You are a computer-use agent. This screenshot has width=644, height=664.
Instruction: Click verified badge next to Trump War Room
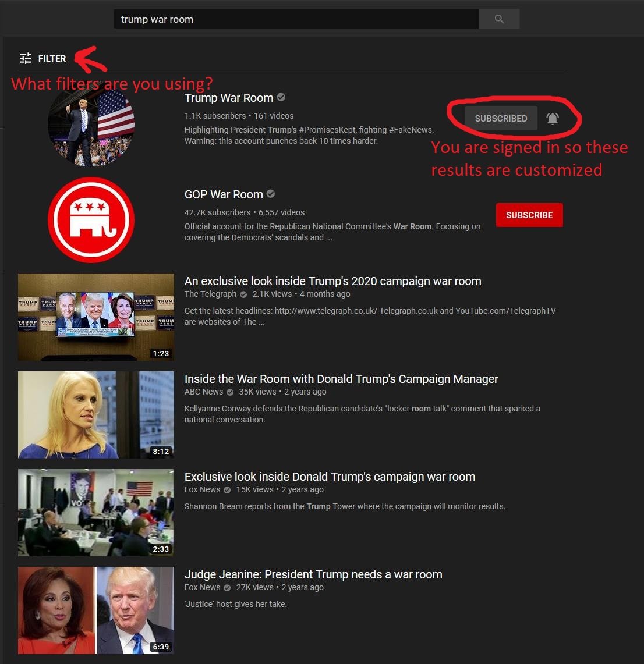click(281, 97)
